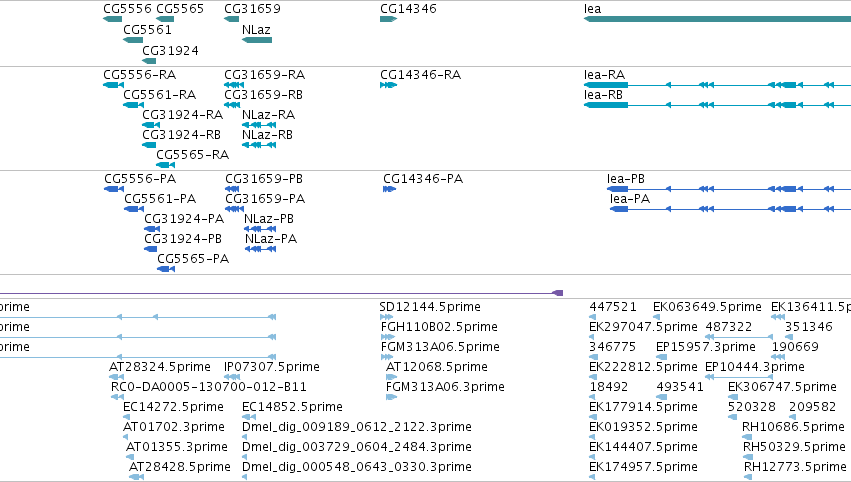Click the CG31924 gene label
The width and height of the screenshot is (851, 482).
click(x=170, y=50)
